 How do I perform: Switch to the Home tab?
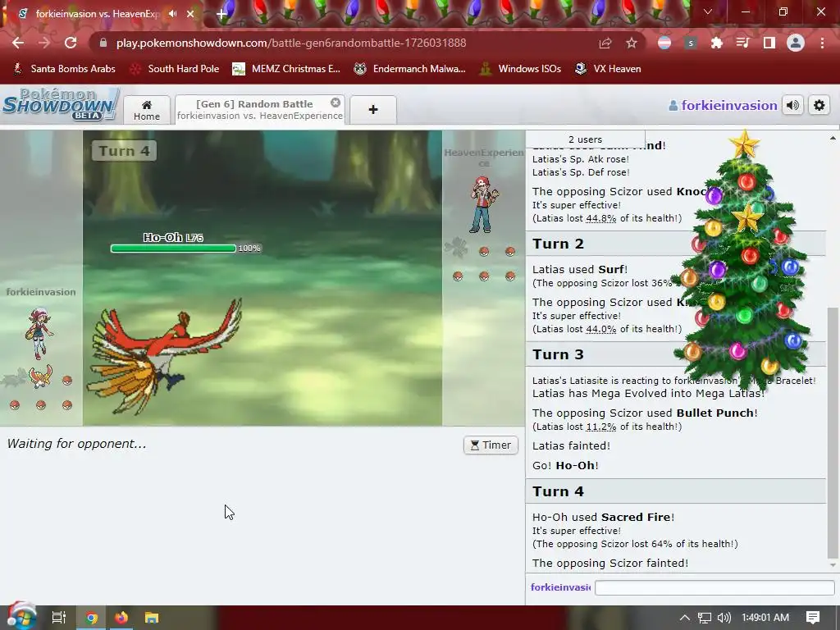pos(147,110)
